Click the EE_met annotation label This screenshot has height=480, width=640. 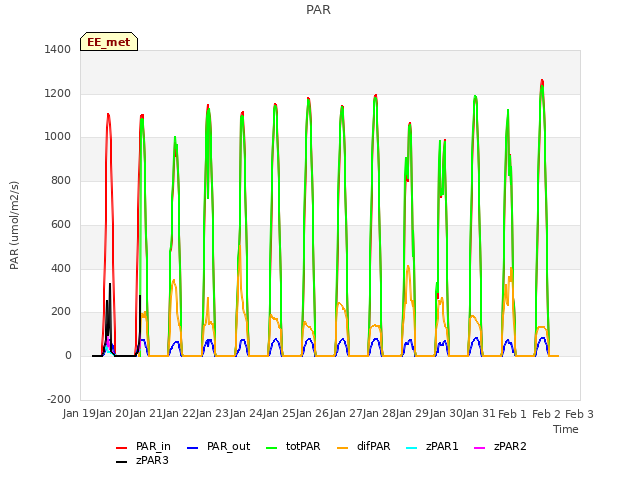point(109,42)
